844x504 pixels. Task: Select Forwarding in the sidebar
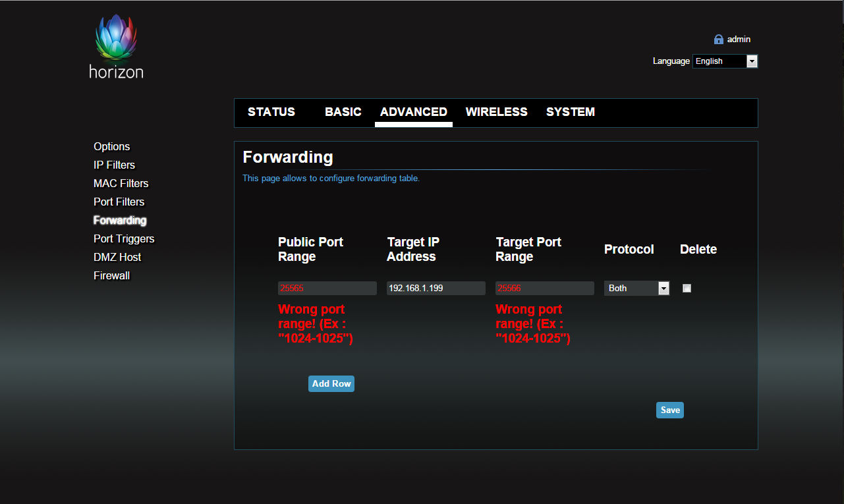[120, 221]
